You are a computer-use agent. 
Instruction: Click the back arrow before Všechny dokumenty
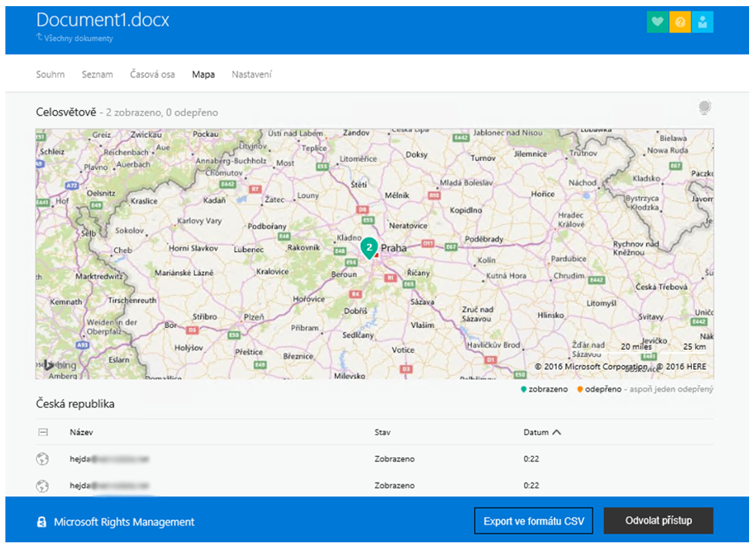click(39, 37)
